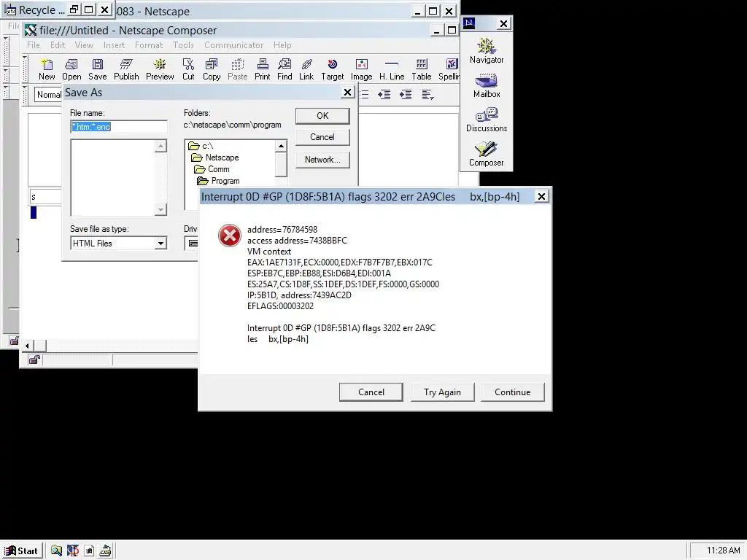This screenshot has height=560, width=747.
Task: Click the Open toolbar icon in Composer
Action: pyautogui.click(x=71, y=69)
